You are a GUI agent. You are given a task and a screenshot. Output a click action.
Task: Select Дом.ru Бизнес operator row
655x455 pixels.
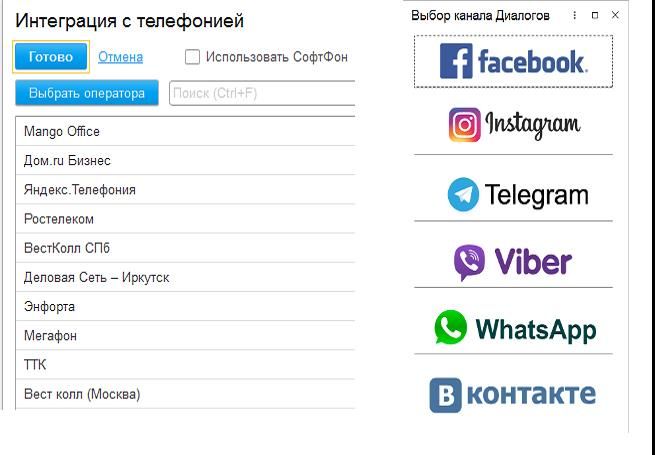67,160
